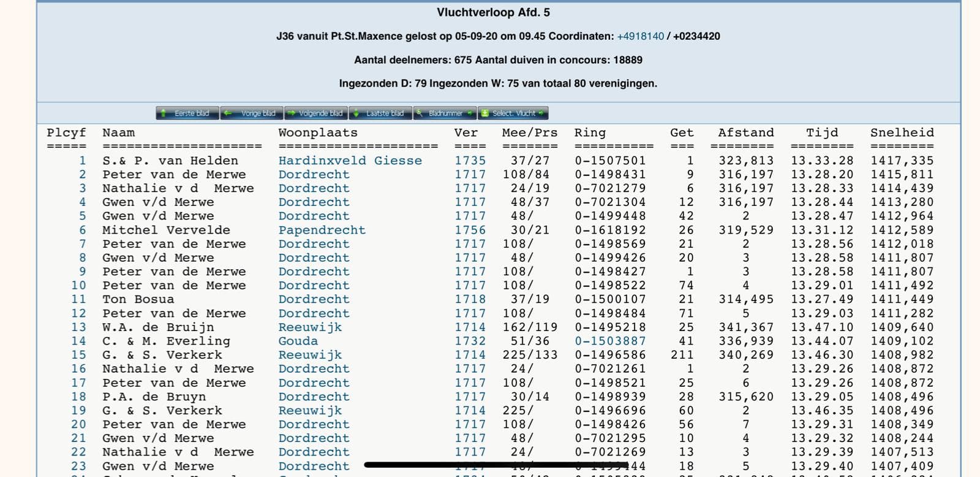Go to previous page with Vorige blad
This screenshot has width=980, height=477.
(252, 113)
